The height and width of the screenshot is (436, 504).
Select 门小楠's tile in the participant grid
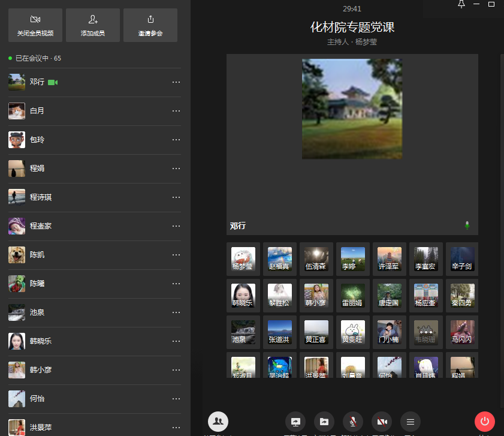pyautogui.click(x=390, y=332)
